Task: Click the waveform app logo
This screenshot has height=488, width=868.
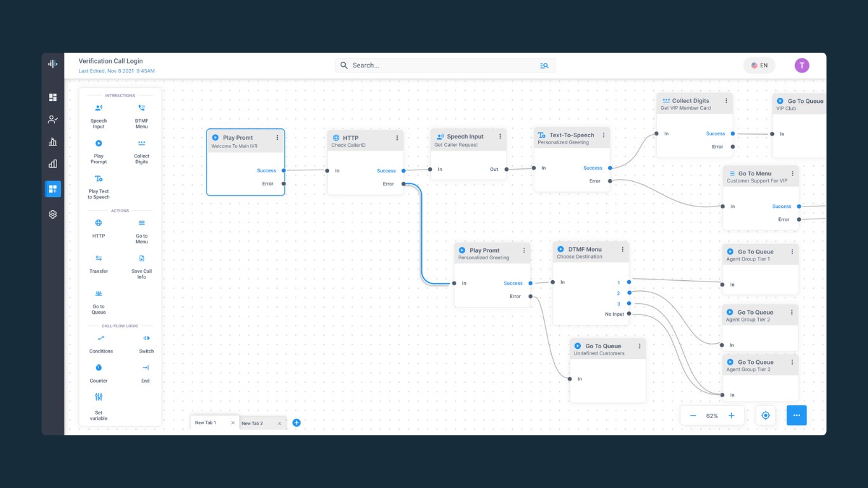Action: tap(53, 64)
